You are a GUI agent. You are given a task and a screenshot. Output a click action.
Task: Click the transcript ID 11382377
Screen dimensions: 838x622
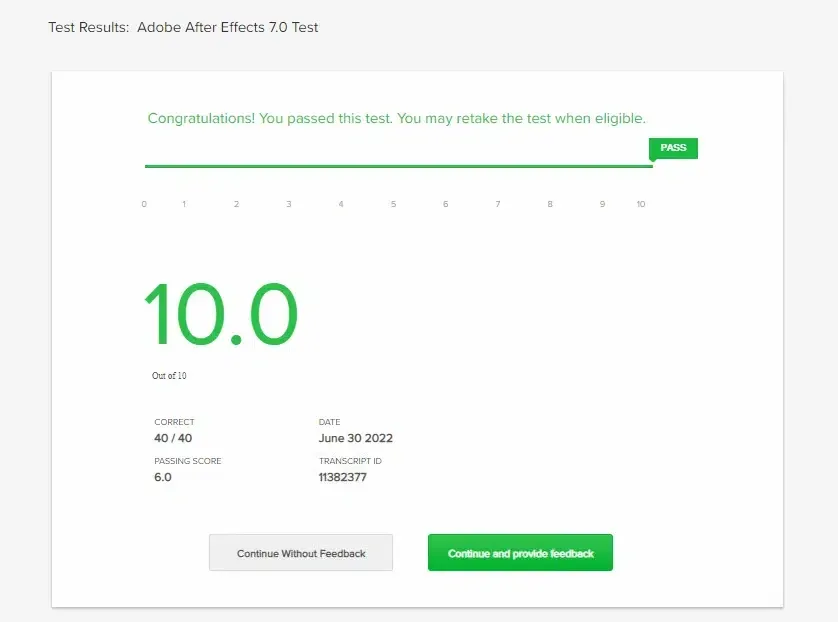342,477
